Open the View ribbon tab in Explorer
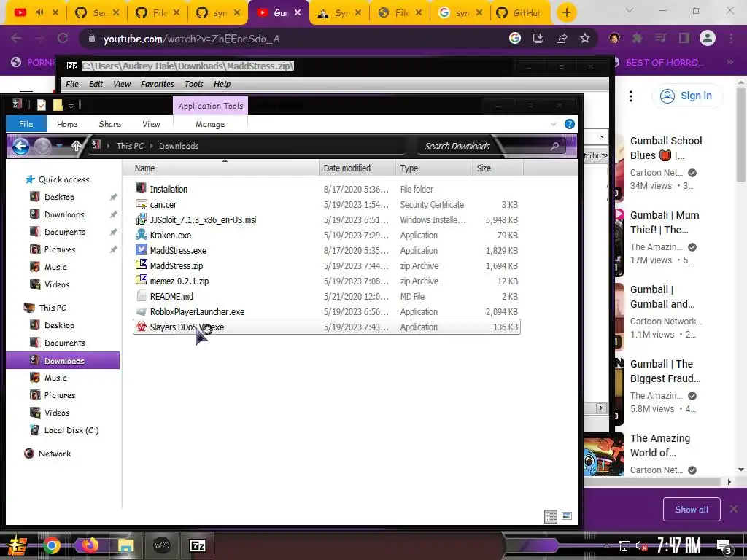The image size is (747, 560). point(151,124)
